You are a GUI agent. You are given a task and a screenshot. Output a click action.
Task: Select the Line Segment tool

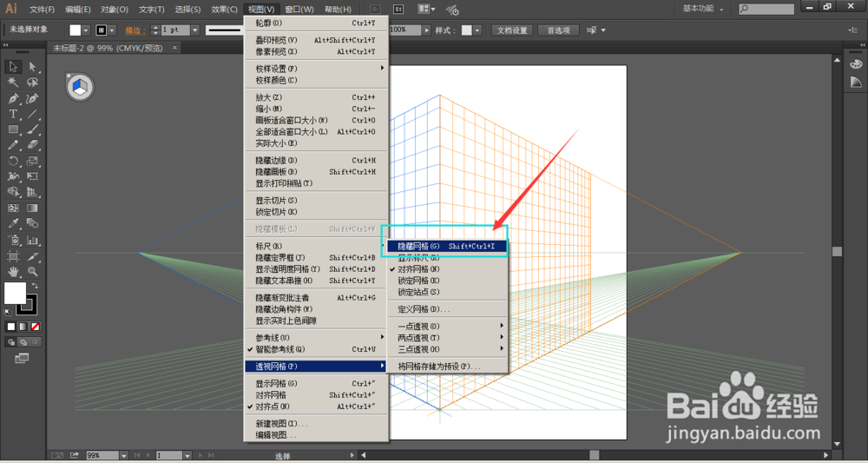point(33,114)
